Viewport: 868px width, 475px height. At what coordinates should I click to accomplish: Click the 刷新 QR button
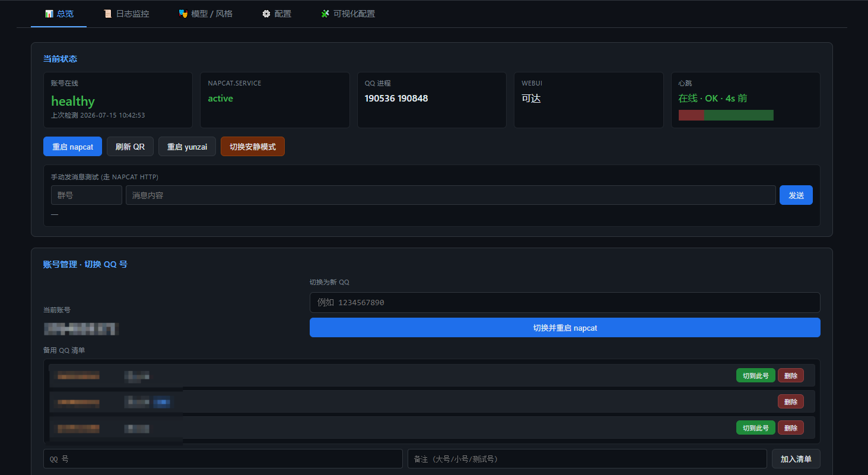coord(130,147)
